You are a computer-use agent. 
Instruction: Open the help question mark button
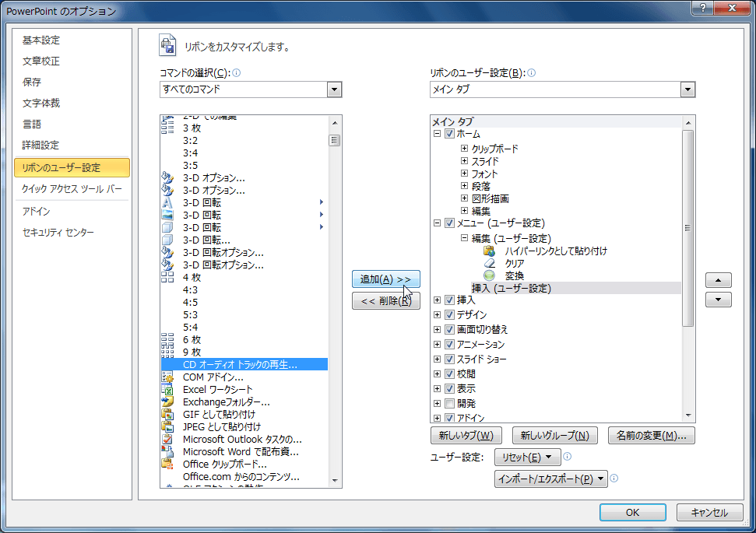click(x=702, y=8)
